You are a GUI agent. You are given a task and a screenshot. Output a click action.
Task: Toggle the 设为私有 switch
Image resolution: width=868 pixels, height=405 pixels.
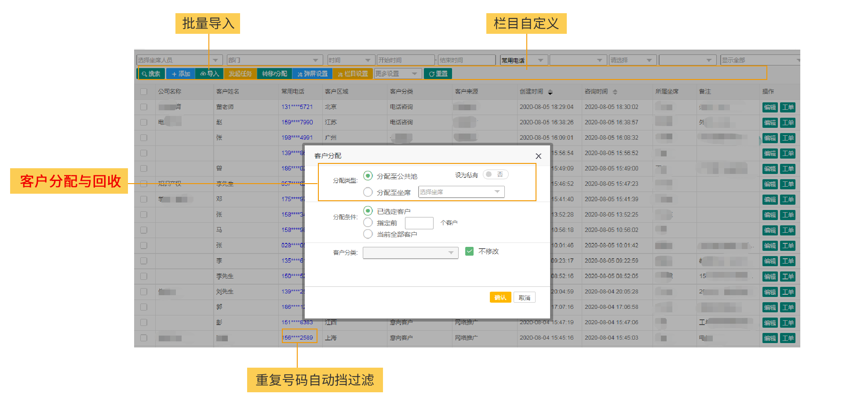coord(495,175)
